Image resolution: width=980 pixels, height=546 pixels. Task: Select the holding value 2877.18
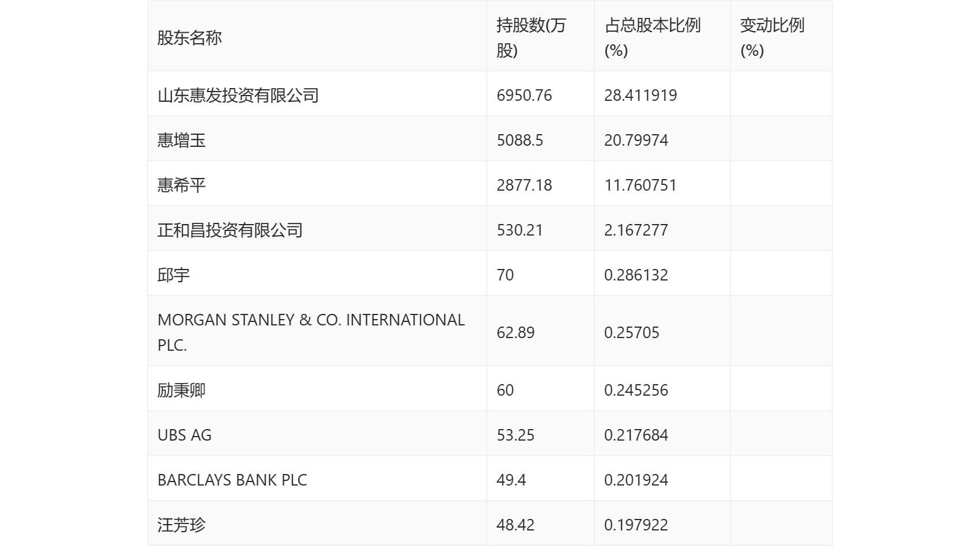524,185
